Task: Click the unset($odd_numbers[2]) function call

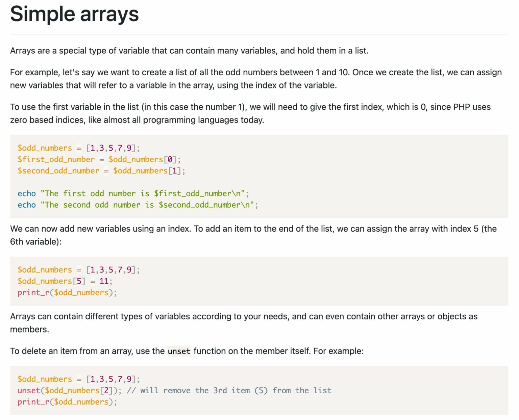Action: [69, 391]
